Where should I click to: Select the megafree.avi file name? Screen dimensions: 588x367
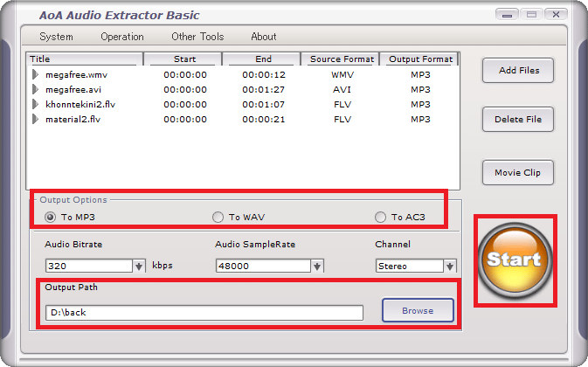point(73,90)
